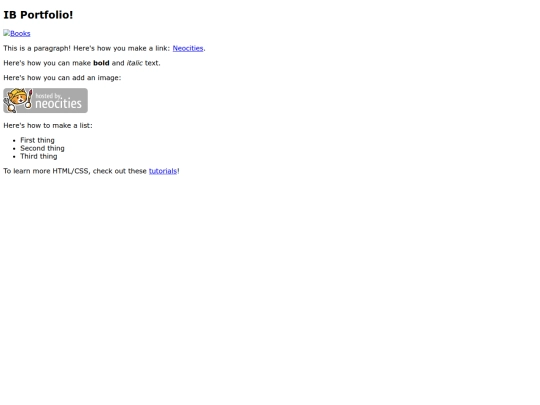The height and width of the screenshot is (405, 540).
Task: Click the bold word 'bold'
Action: (x=101, y=63)
